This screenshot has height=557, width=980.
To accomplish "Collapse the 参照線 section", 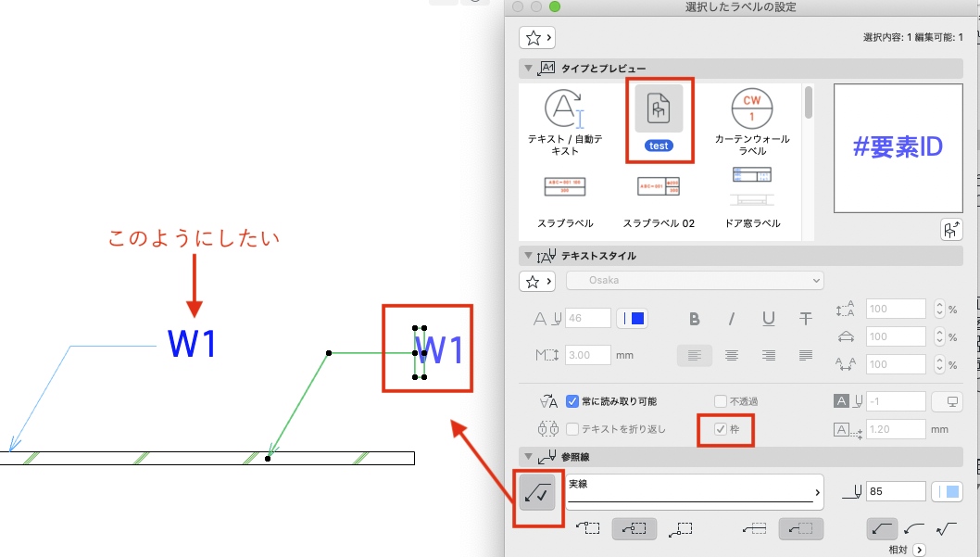I will (528, 456).
